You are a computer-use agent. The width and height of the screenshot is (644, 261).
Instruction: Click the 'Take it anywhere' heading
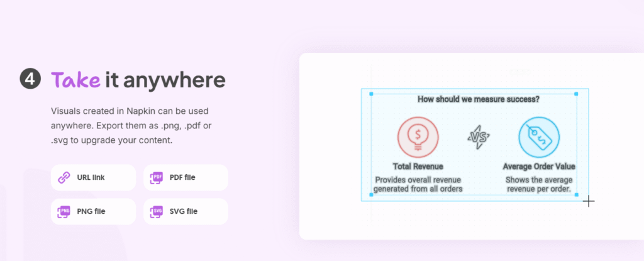[138, 80]
